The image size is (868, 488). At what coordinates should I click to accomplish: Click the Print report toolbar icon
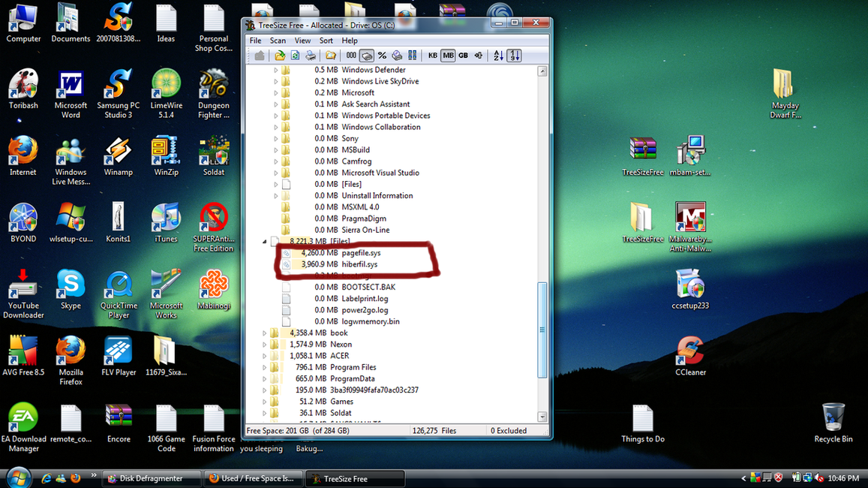pyautogui.click(x=311, y=56)
